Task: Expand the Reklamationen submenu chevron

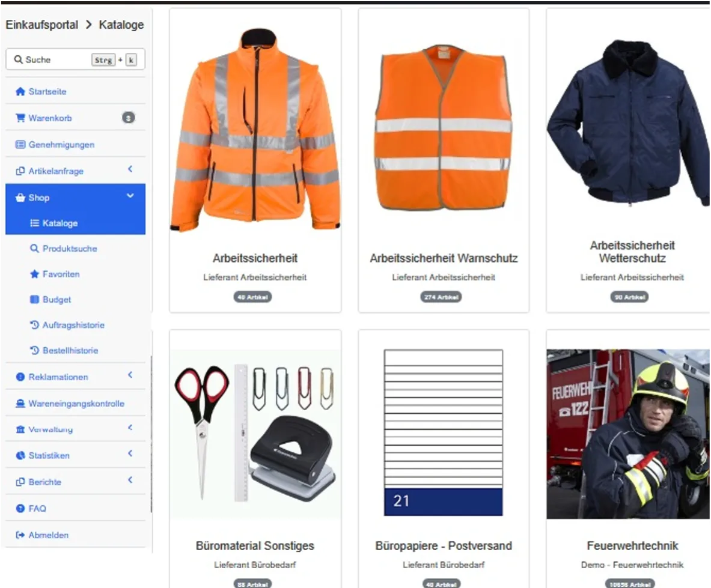Action: (x=130, y=375)
